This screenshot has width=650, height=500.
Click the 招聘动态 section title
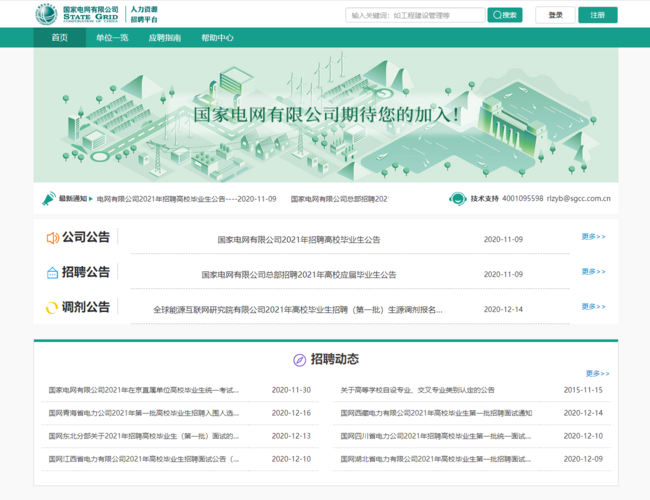tap(335, 359)
